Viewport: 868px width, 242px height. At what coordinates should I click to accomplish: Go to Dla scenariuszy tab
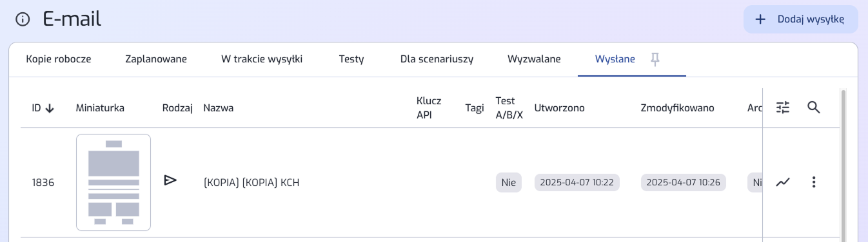(437, 59)
